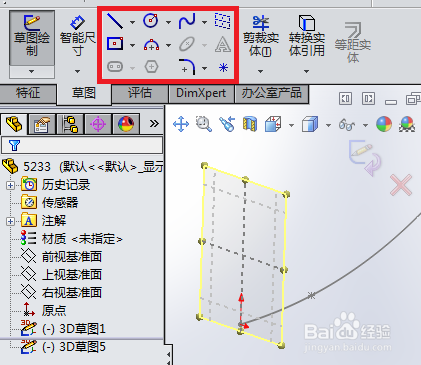Expand the 注解 tree node
The height and width of the screenshot is (365, 421).
[x=10, y=221]
